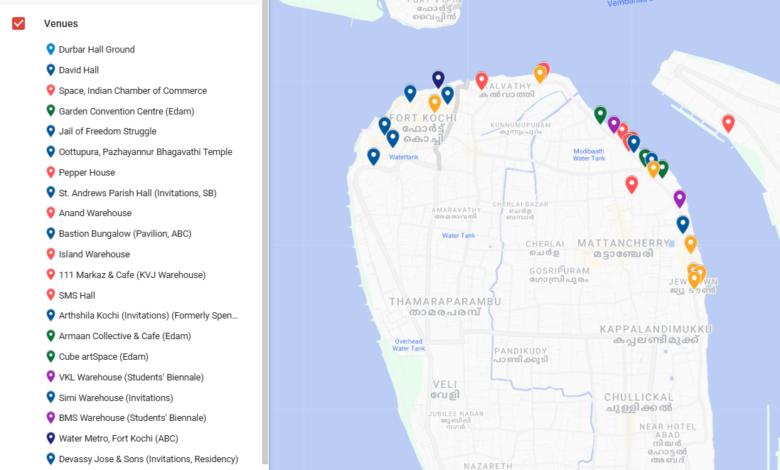Open Pepper House venue entry
The height and width of the screenshot is (470, 780).
[x=87, y=173]
